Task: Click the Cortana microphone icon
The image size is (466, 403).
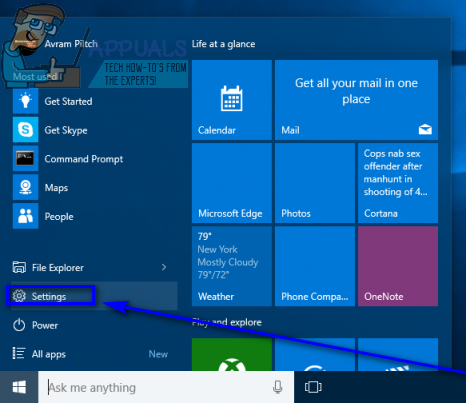Action: click(277, 387)
